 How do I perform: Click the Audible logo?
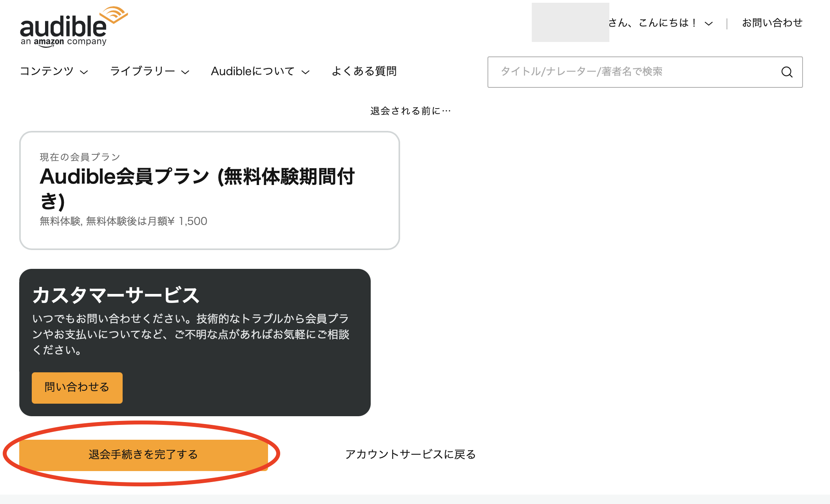73,27
